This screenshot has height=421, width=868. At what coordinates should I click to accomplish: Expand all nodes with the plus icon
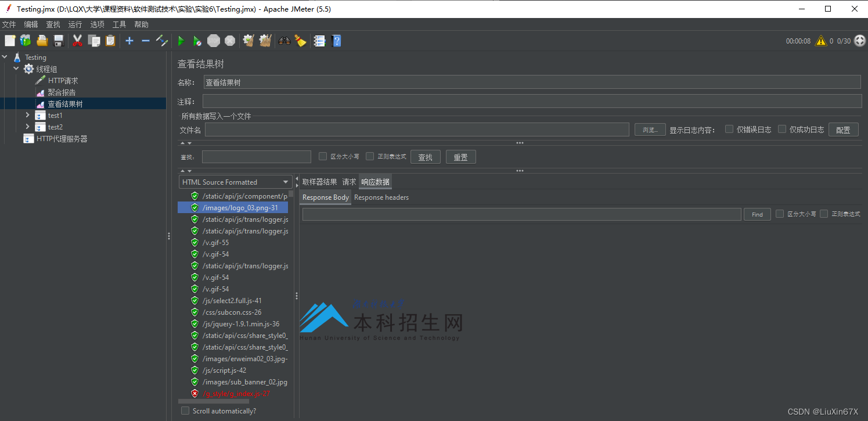coord(129,41)
